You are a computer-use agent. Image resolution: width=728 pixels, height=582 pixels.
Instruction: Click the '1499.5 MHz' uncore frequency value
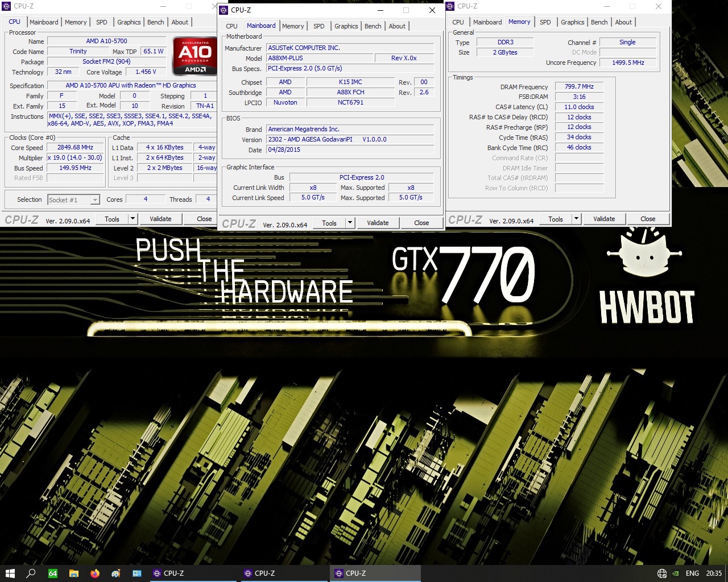coord(628,63)
